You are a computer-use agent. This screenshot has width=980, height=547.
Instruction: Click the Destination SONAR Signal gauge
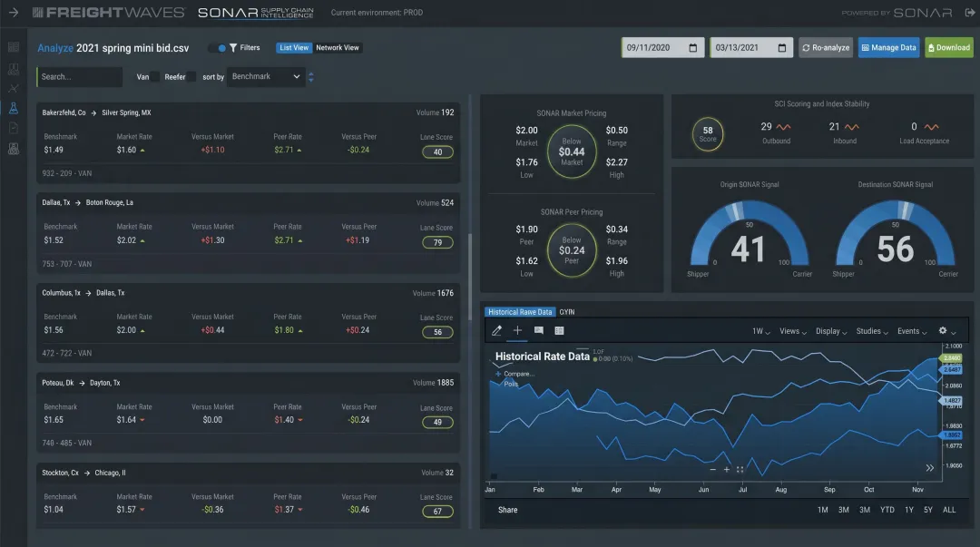[x=896, y=234]
